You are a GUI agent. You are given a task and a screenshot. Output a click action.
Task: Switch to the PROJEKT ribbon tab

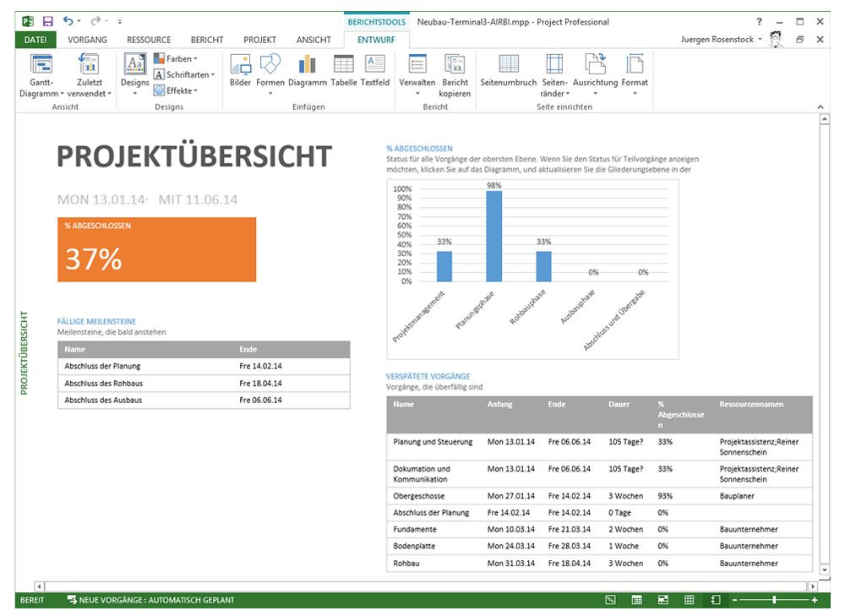(259, 40)
